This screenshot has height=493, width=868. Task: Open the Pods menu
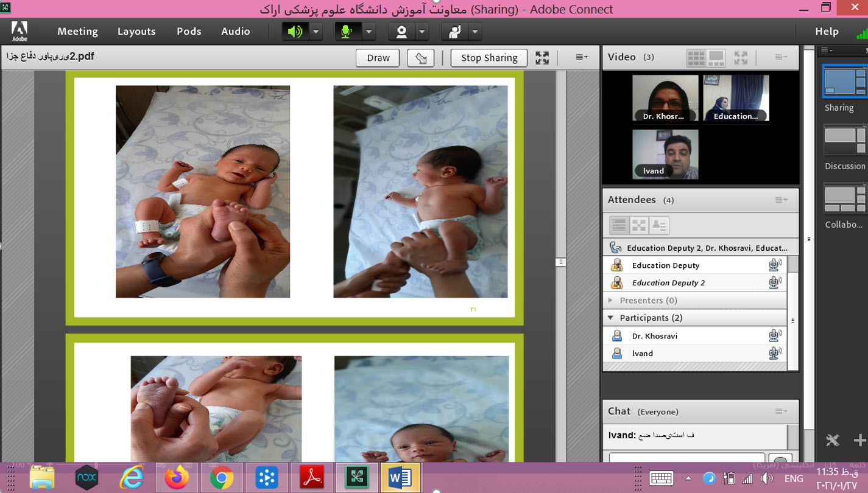[x=189, y=31]
